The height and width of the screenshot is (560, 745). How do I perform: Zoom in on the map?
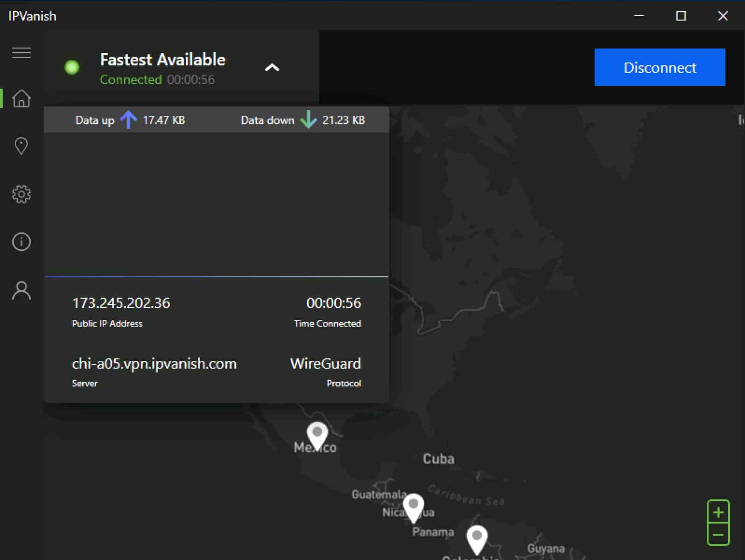click(x=718, y=512)
